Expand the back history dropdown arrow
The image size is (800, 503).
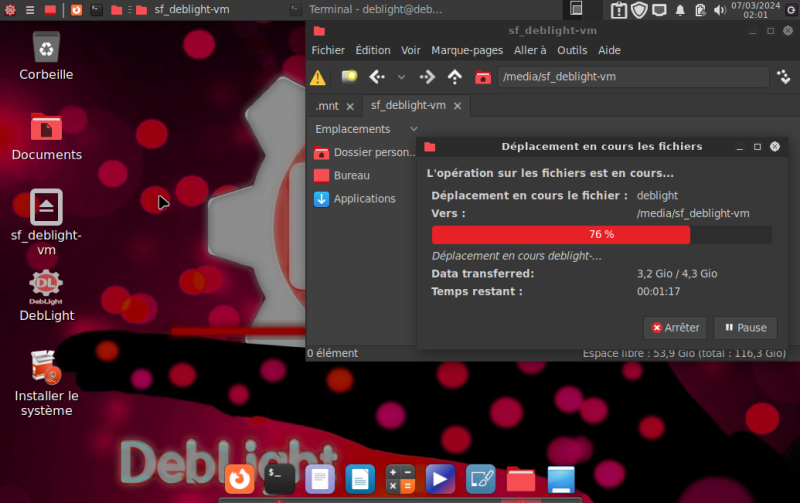(x=402, y=77)
